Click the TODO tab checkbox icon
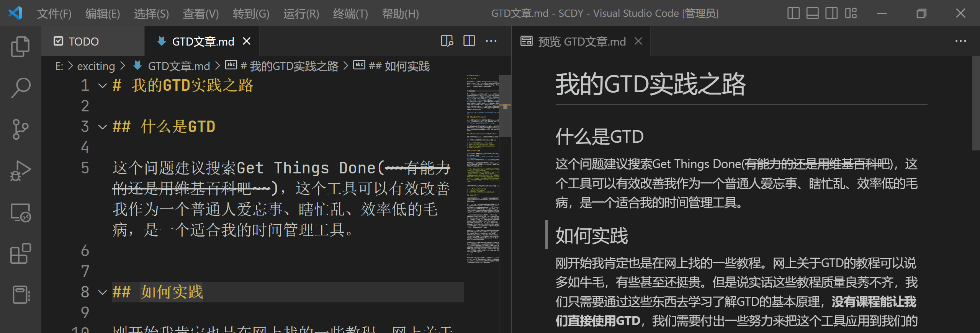 click(58, 41)
